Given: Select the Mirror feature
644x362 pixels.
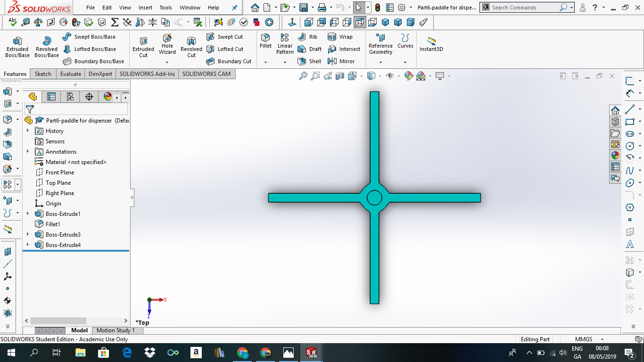Looking at the screenshot, I should tap(341, 61).
